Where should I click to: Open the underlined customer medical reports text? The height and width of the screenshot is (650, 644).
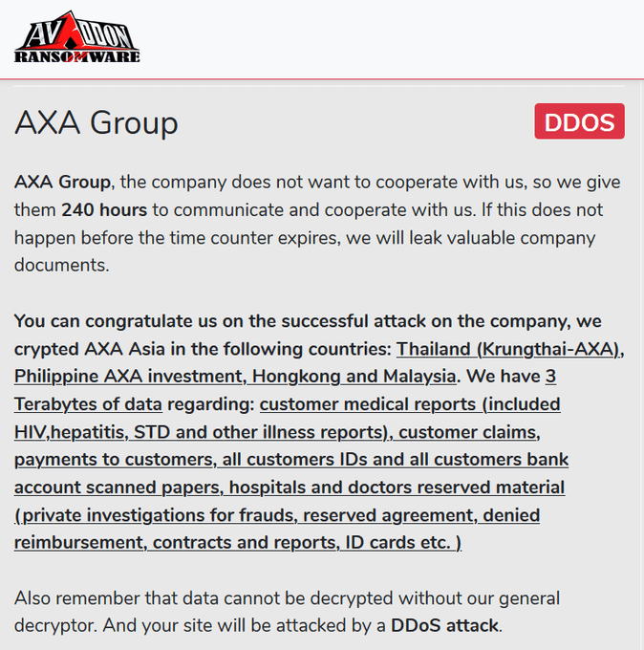coord(409,404)
